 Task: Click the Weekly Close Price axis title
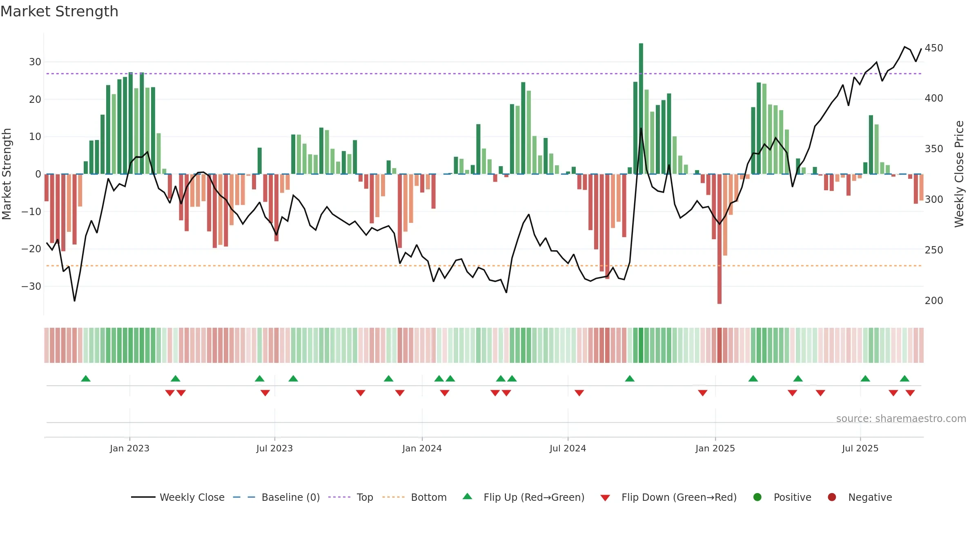(x=959, y=174)
